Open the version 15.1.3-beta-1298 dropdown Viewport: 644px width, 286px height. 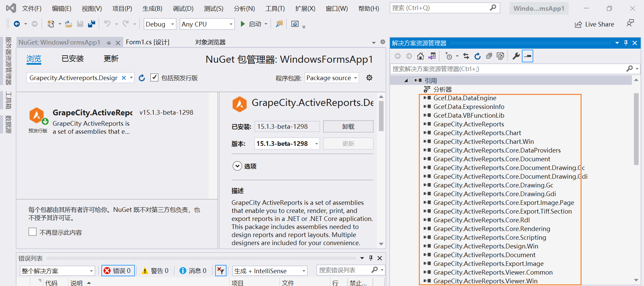click(287, 144)
